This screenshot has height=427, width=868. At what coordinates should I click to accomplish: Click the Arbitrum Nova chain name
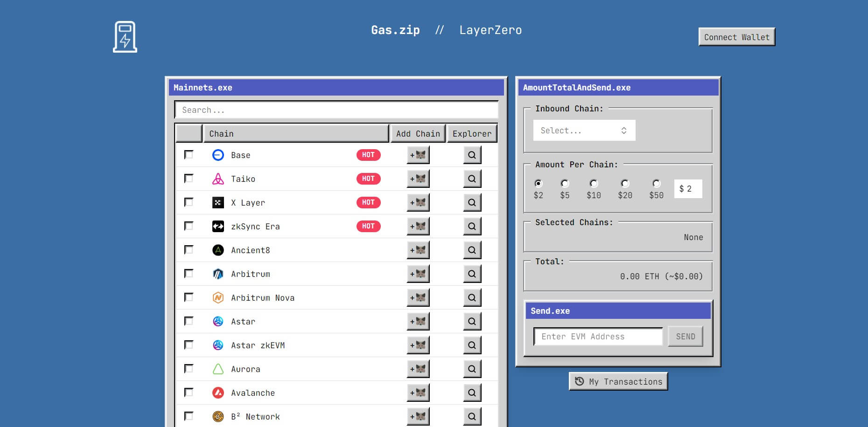coord(263,297)
